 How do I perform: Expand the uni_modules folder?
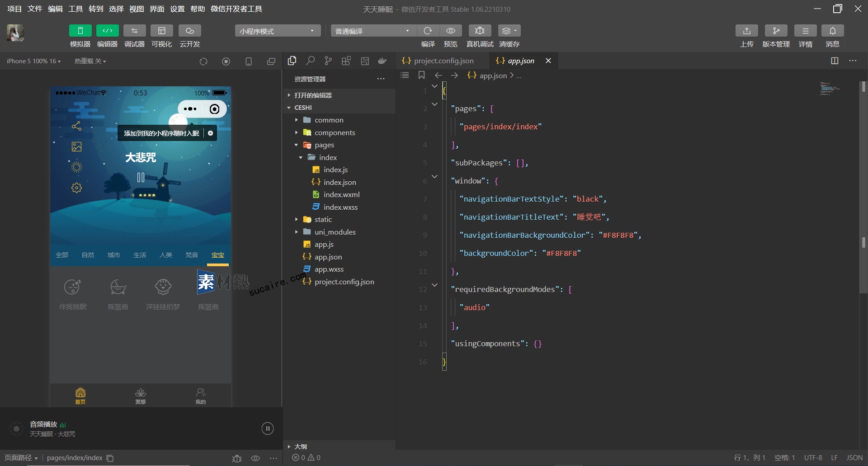pyautogui.click(x=339, y=232)
